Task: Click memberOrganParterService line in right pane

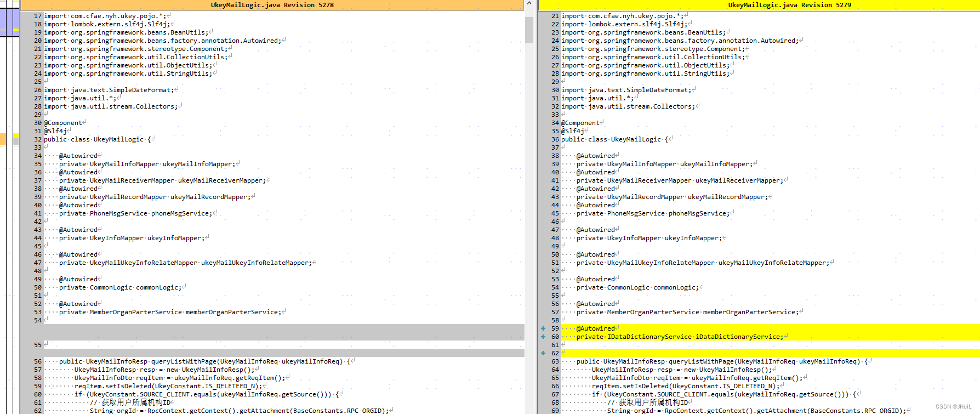Action: coord(688,312)
